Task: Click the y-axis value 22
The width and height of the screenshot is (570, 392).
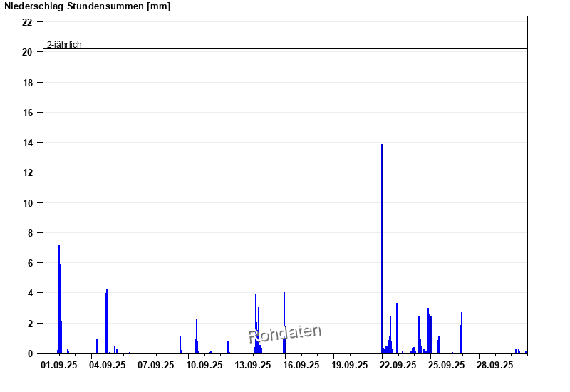Action: (x=27, y=22)
